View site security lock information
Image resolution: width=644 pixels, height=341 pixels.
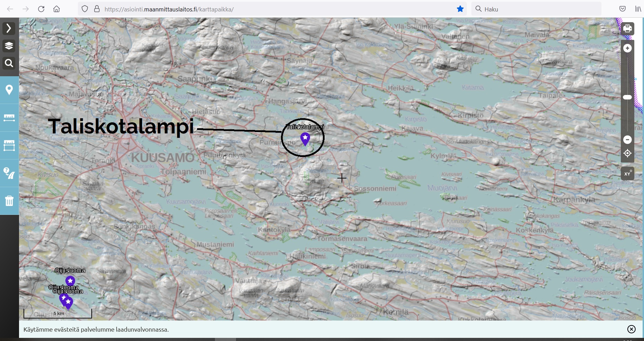pyautogui.click(x=97, y=9)
